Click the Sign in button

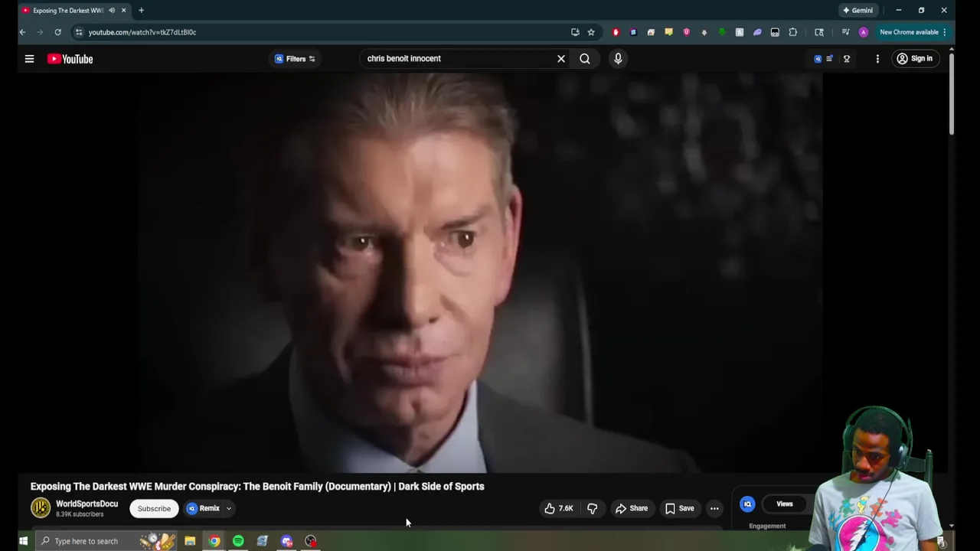914,59
